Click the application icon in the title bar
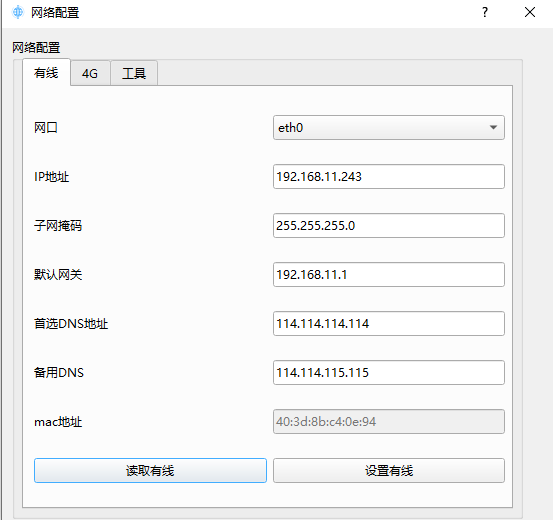 (18, 12)
